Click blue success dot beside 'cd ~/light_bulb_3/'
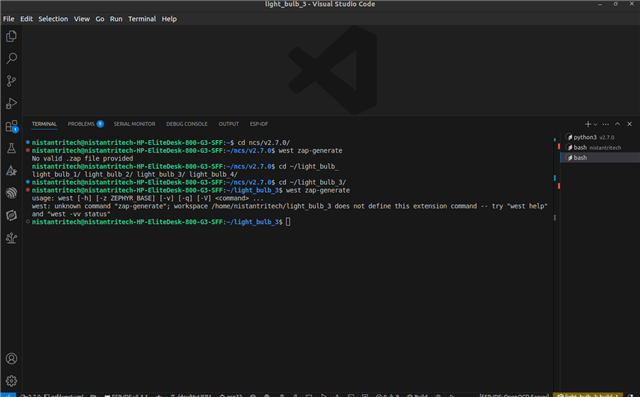The width and height of the screenshot is (640, 397). click(28, 182)
